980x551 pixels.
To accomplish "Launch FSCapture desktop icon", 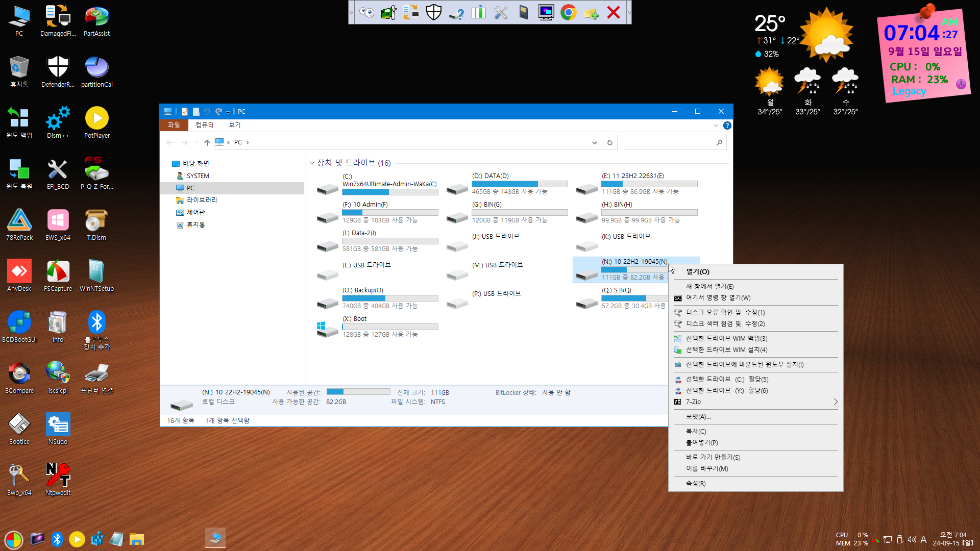I will (x=58, y=277).
